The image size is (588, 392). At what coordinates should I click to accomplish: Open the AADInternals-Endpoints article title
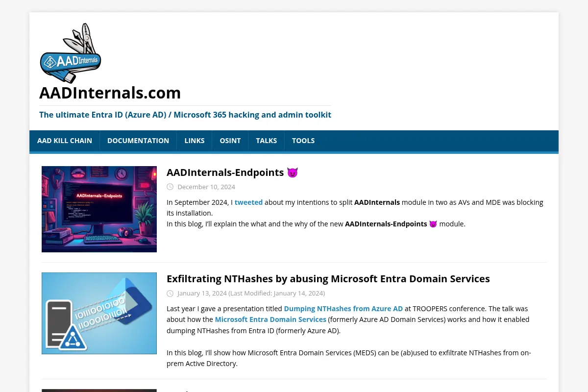point(232,172)
